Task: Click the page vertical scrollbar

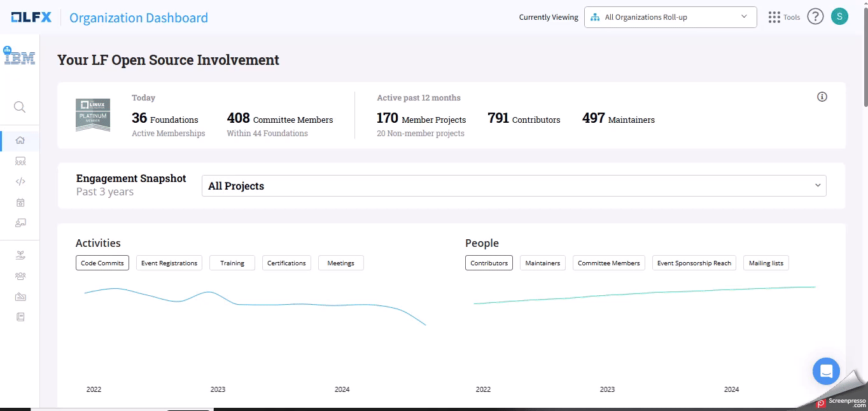Action: pos(865,57)
